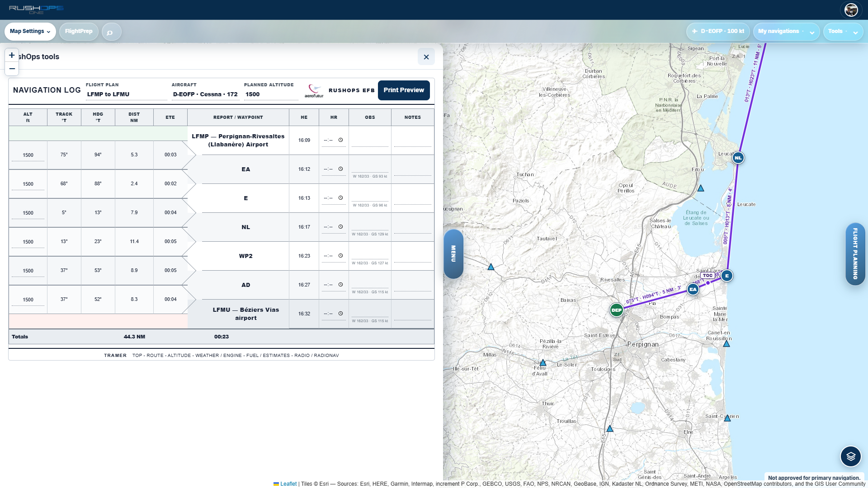The width and height of the screenshot is (868, 488).
Task: Click the DEP departure marker on map
Action: click(x=616, y=310)
